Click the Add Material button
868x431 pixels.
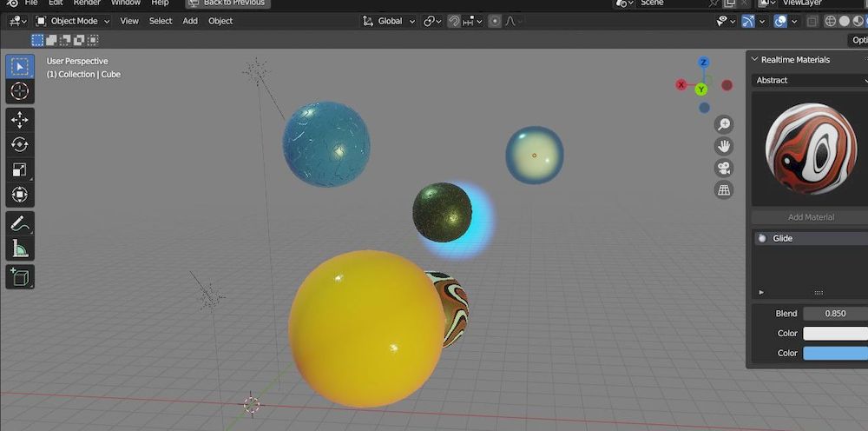(810, 217)
